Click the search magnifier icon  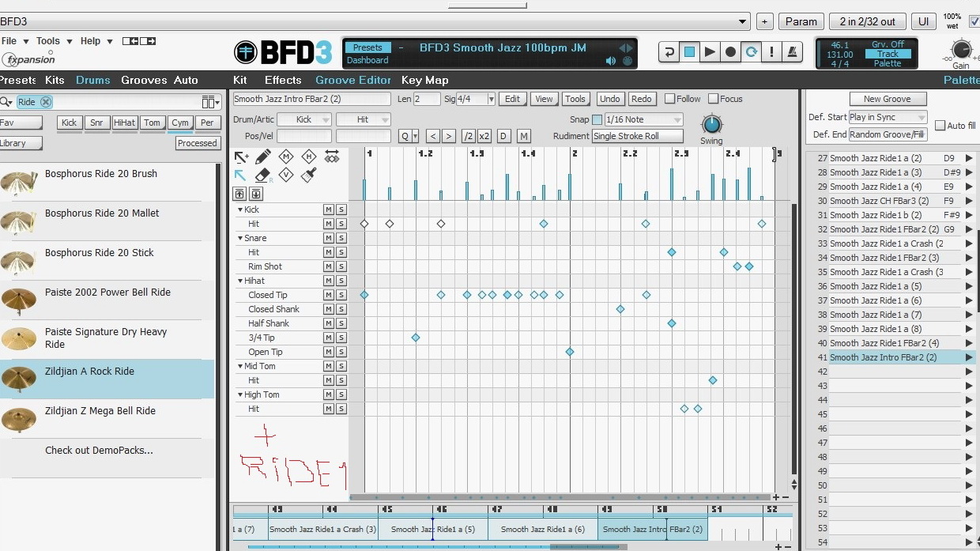coord(6,102)
